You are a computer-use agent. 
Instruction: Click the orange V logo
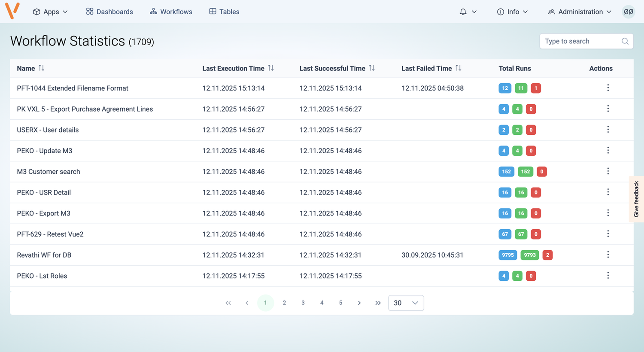pyautogui.click(x=12, y=11)
